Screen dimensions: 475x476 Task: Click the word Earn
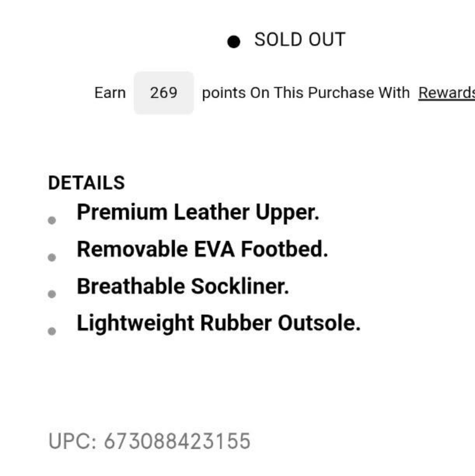[x=110, y=93]
